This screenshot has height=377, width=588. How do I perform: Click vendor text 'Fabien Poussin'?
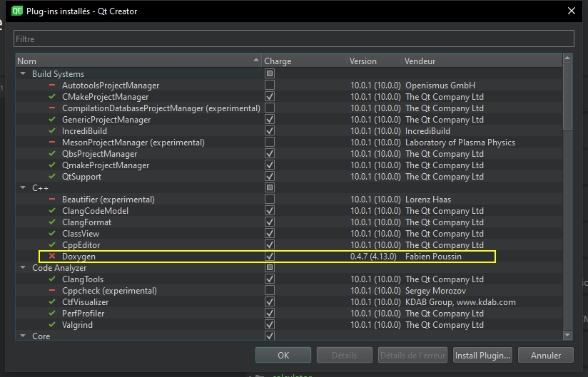pos(433,257)
